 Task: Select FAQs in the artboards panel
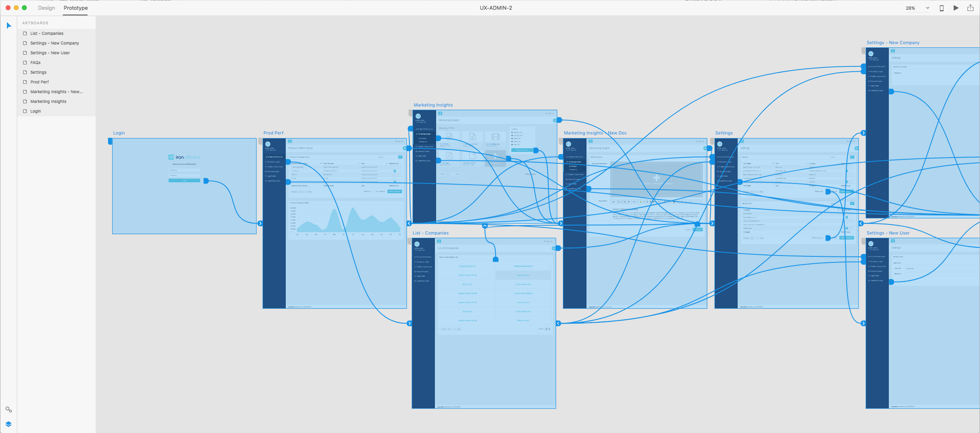tap(35, 63)
